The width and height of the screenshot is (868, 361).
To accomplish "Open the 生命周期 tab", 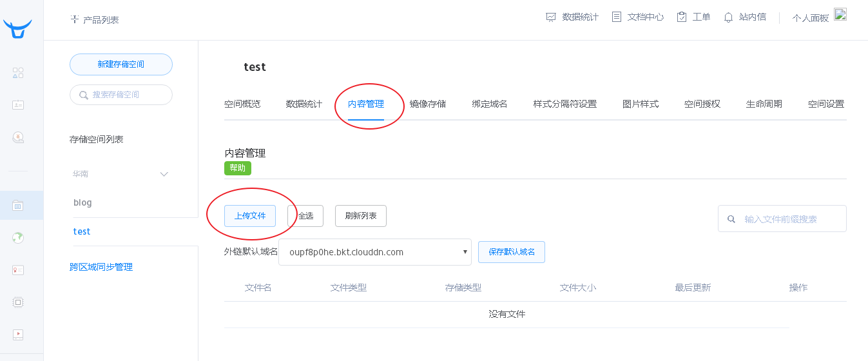I will point(764,104).
